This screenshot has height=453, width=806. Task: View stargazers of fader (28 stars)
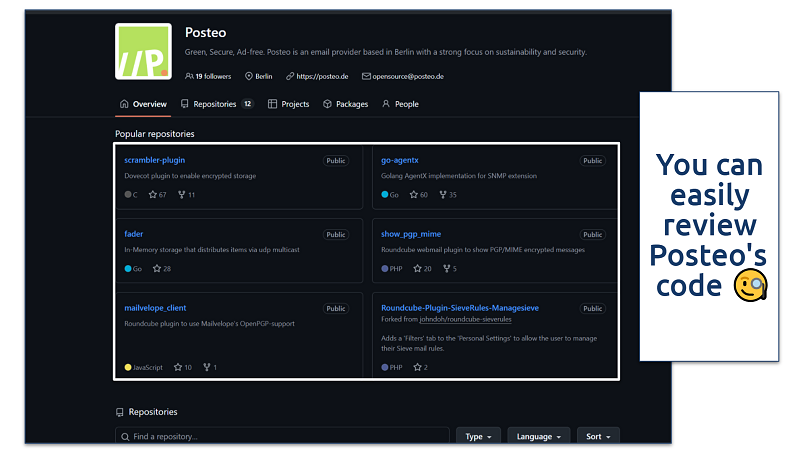click(162, 269)
